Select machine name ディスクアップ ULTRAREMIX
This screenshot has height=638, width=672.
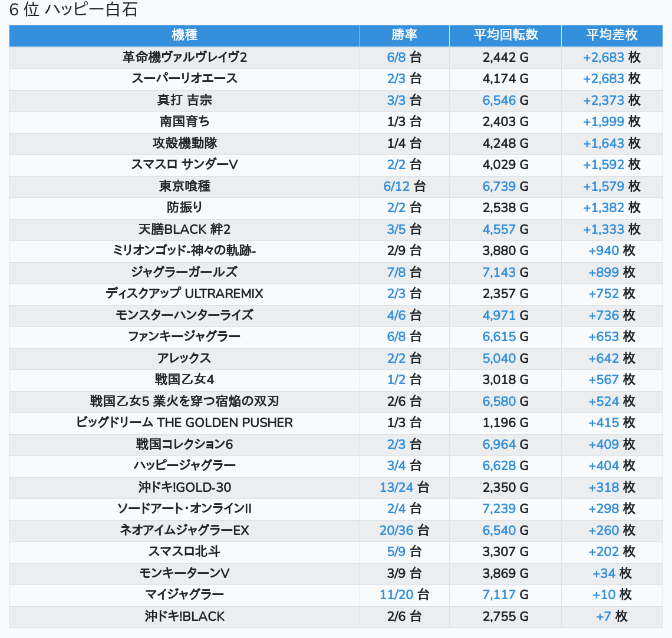pos(185,294)
